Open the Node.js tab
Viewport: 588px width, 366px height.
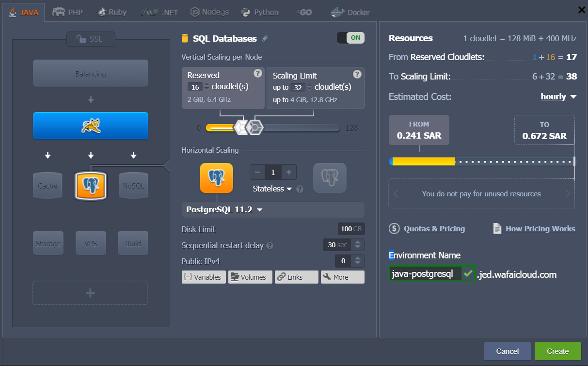209,12
